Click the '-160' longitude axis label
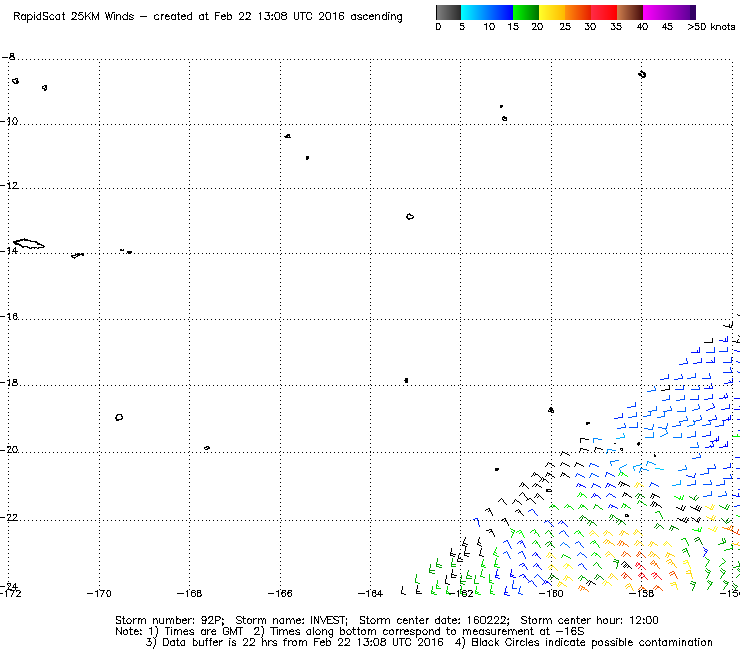The height and width of the screenshot is (650, 740). [x=551, y=594]
